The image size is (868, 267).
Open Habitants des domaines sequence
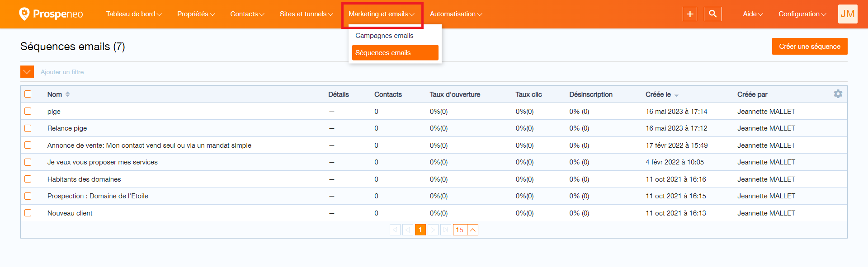pos(84,179)
